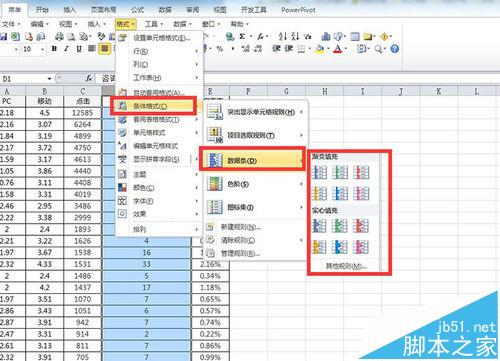Toggle italic formatting
Image resolution: width=500 pixels, height=361 pixels.
(x=66, y=49)
